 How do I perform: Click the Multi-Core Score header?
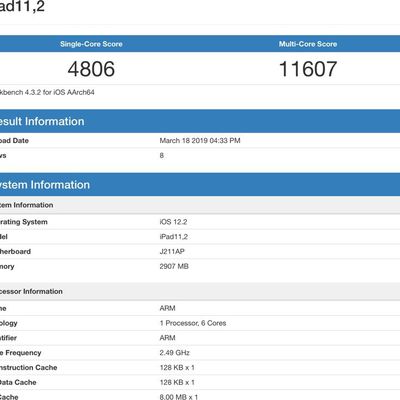coord(308,44)
